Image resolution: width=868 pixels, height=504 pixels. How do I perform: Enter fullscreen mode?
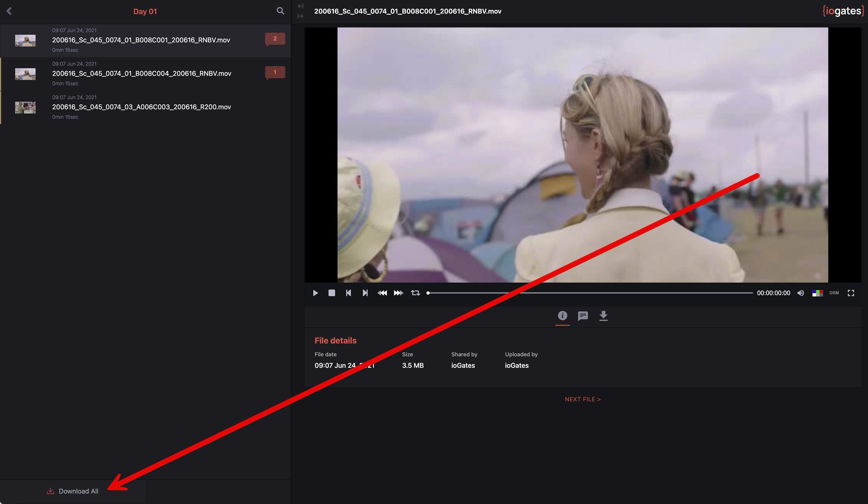851,293
